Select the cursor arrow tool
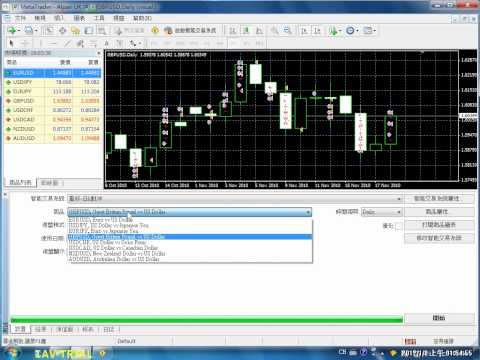The image size is (480, 360). coord(11,43)
